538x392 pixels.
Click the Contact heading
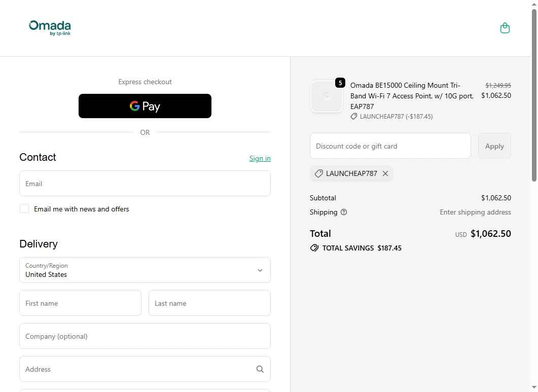[x=38, y=157]
